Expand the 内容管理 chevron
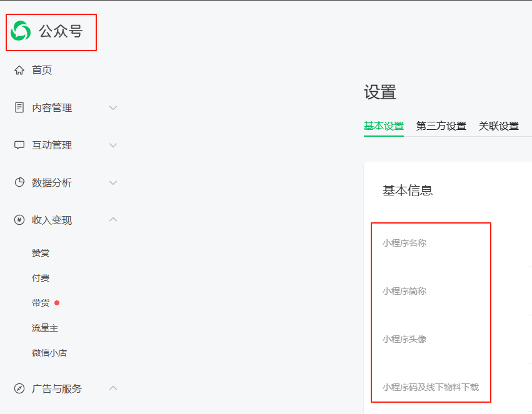This screenshot has height=414, width=532. pos(113,108)
